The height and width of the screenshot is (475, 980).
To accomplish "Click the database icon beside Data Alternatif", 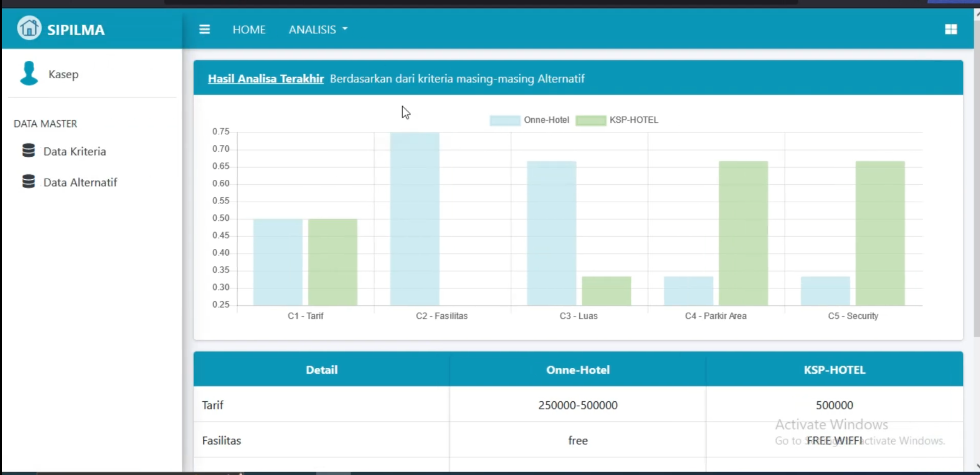I will (x=28, y=181).
